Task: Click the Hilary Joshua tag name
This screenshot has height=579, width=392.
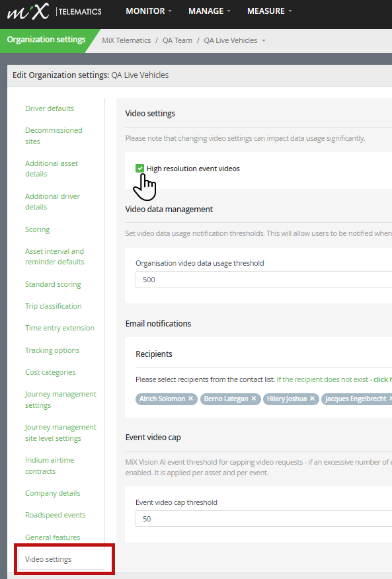Action: pyautogui.click(x=287, y=399)
